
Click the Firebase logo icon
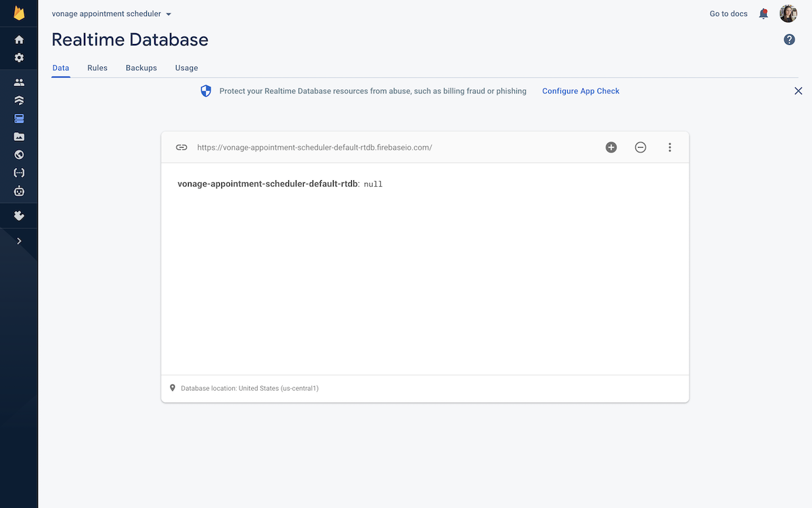pos(19,14)
